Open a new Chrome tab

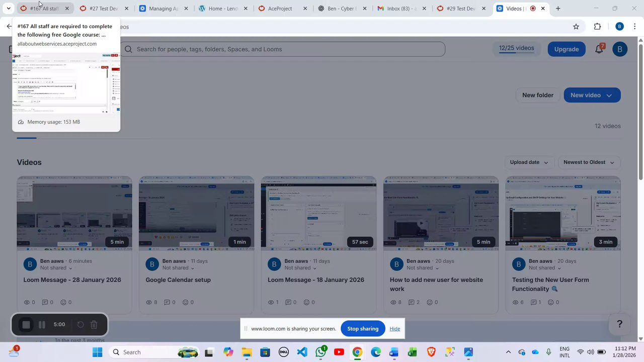(558, 9)
